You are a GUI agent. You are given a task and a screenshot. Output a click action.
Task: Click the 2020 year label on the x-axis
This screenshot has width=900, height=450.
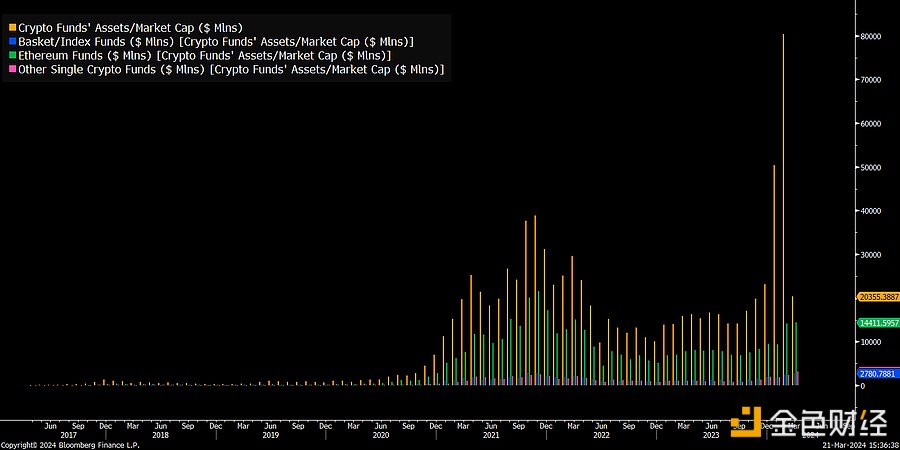[x=381, y=436]
